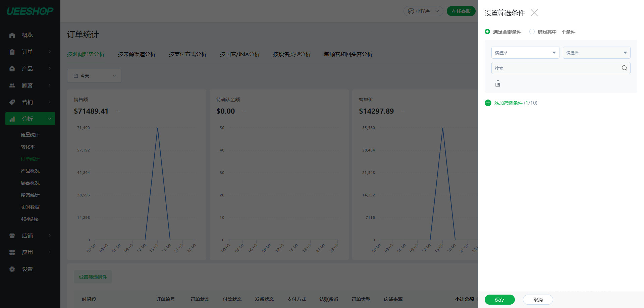Click the 在线客服 button
Viewport: 644px width, 308px height.
pos(461,11)
